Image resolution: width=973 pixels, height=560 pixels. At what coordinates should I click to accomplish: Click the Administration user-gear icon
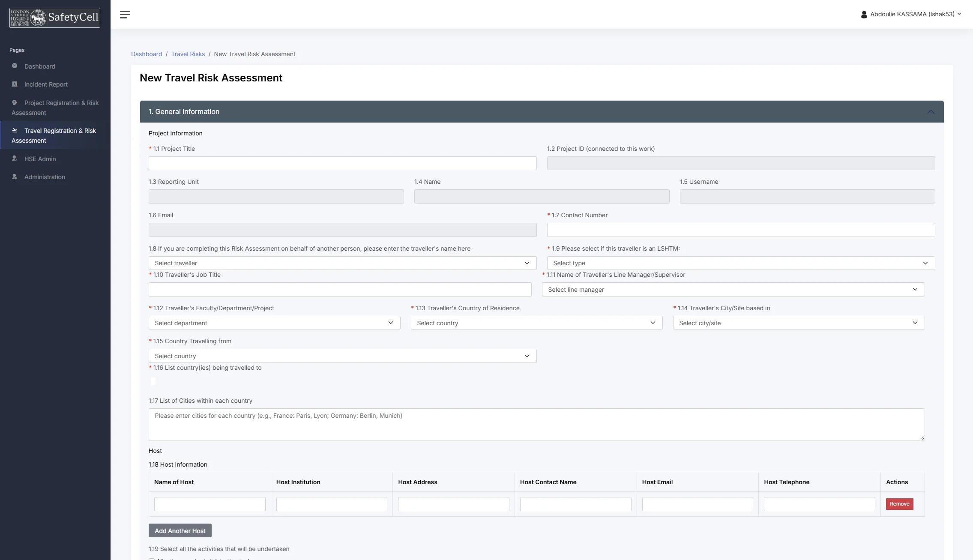tap(15, 177)
